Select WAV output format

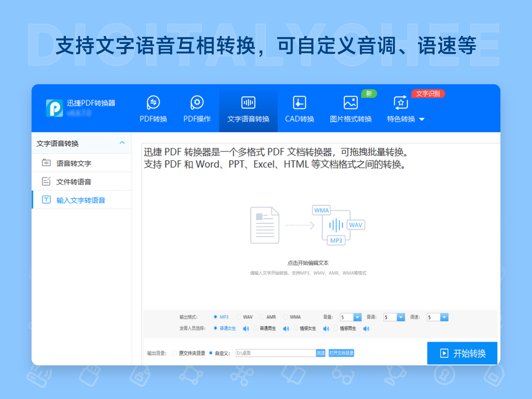coord(239,317)
